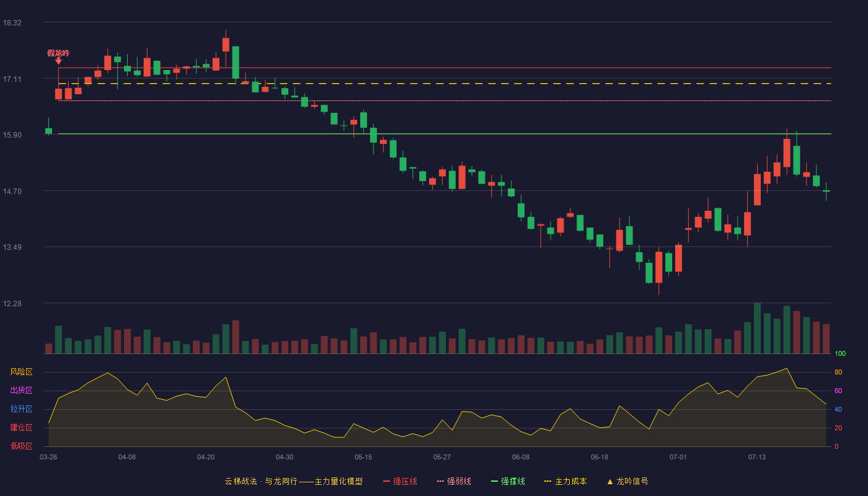Click the 07-13 date axis label

[x=757, y=457]
